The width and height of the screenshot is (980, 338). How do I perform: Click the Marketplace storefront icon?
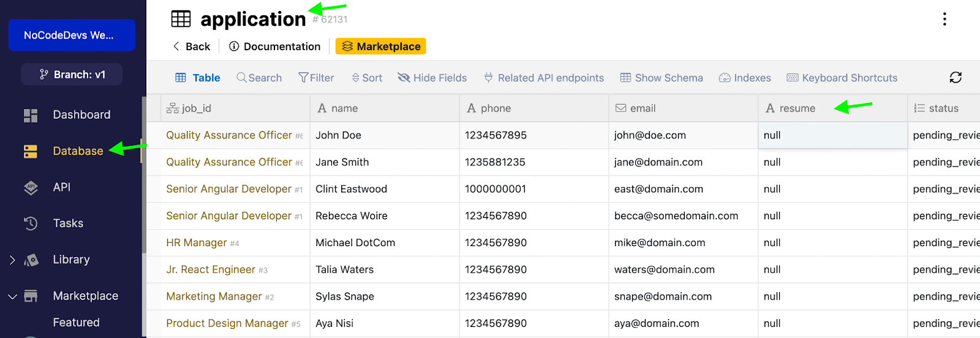31,296
